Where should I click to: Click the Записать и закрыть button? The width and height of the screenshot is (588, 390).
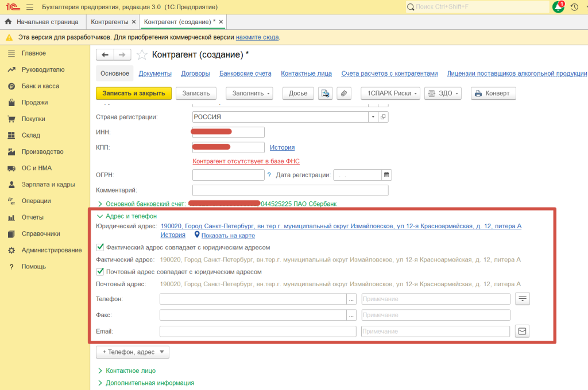click(x=133, y=93)
